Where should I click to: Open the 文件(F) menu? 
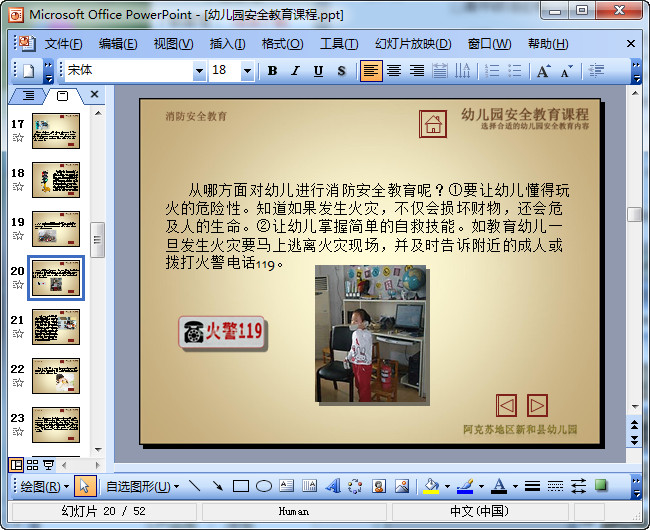[x=63, y=44]
